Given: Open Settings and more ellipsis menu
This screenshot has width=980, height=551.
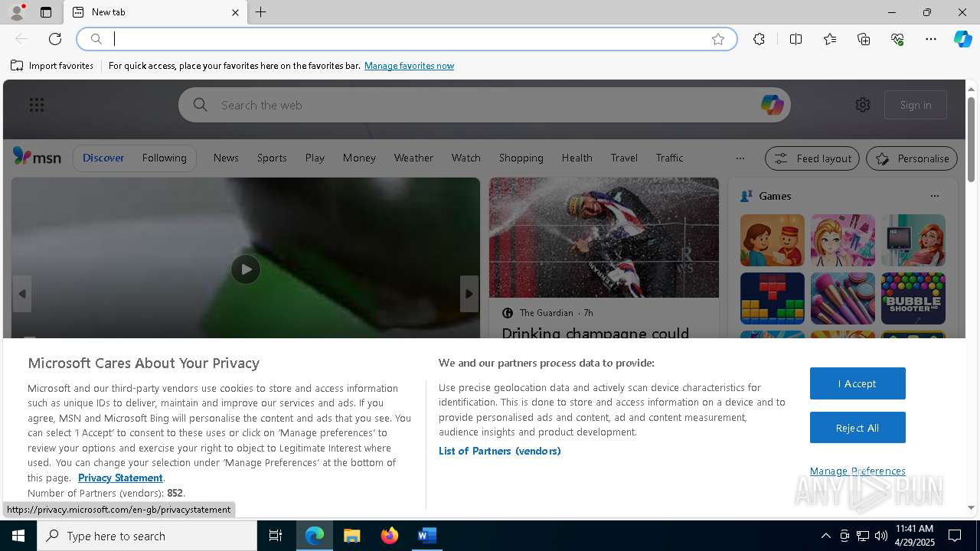Looking at the screenshot, I should [x=931, y=39].
